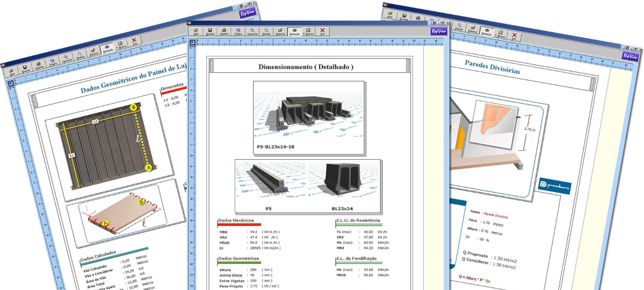Click Abrir in the left tilted window
This screenshot has width=644, height=290.
(x=12, y=72)
